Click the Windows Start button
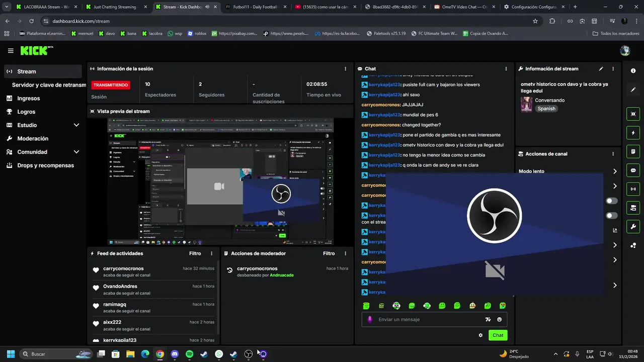Viewport: 644px width, 362px height. point(11,354)
